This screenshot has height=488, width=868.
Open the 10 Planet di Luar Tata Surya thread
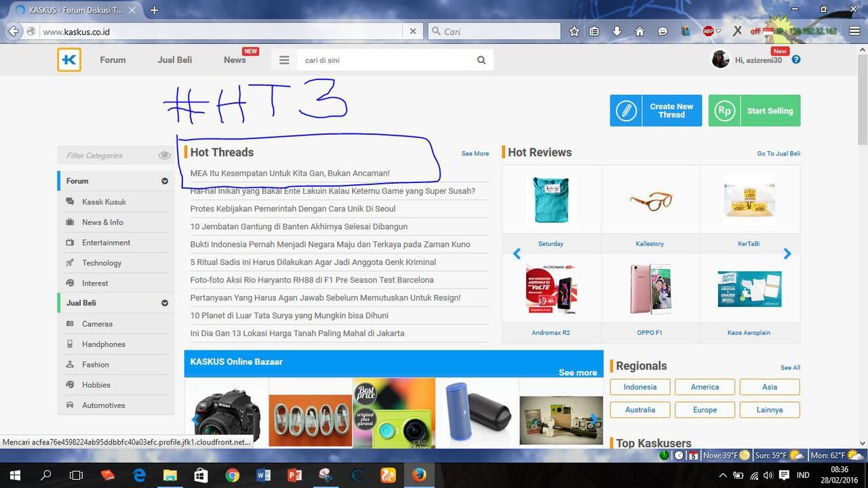290,316
